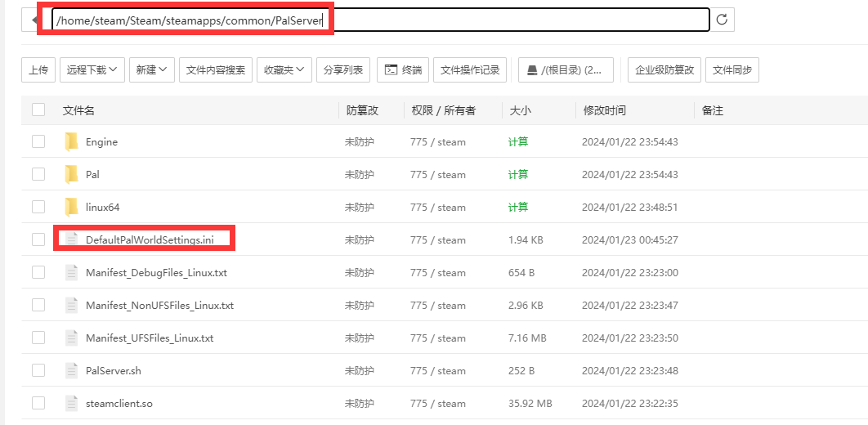This screenshot has width=868, height=425.
Task: Click 计算 size link for Engine
Action: pyautogui.click(x=518, y=141)
